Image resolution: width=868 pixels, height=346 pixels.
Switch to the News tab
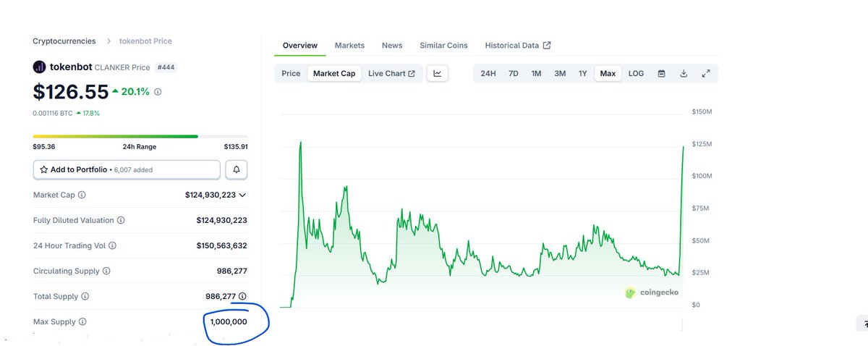coord(392,45)
